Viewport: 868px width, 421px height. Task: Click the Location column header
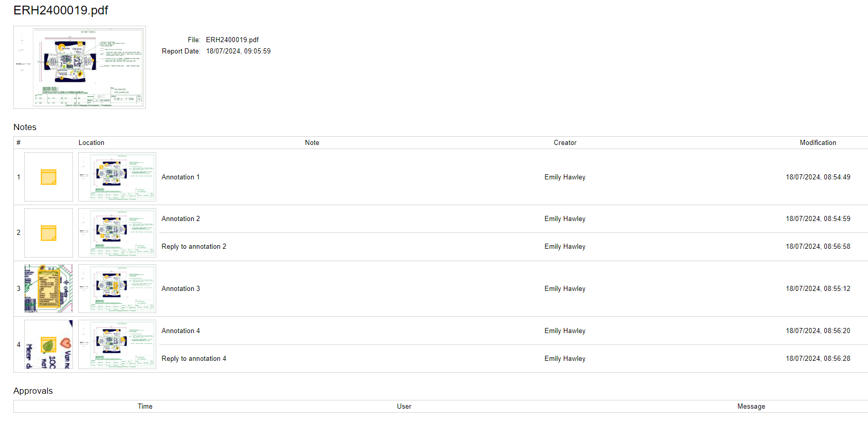(91, 142)
